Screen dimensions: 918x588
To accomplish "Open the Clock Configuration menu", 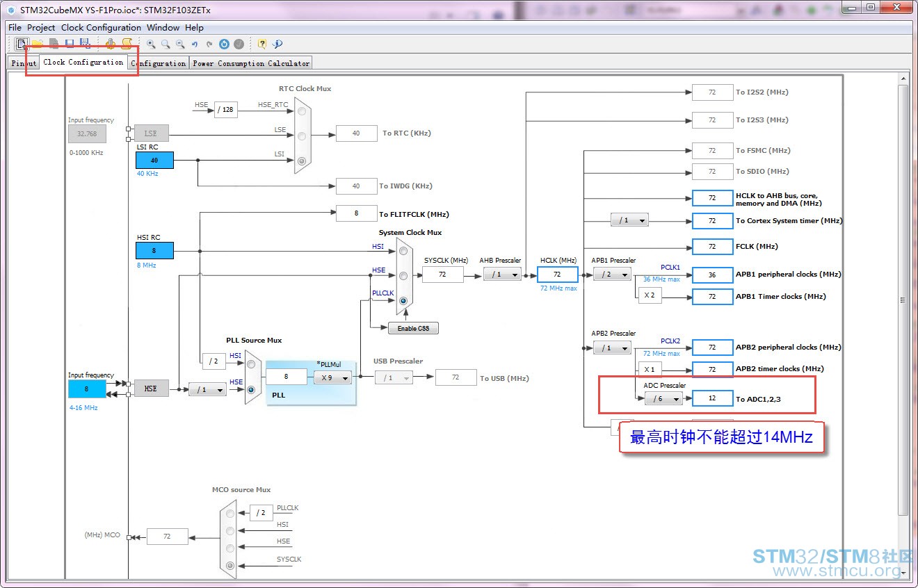I will tap(101, 28).
